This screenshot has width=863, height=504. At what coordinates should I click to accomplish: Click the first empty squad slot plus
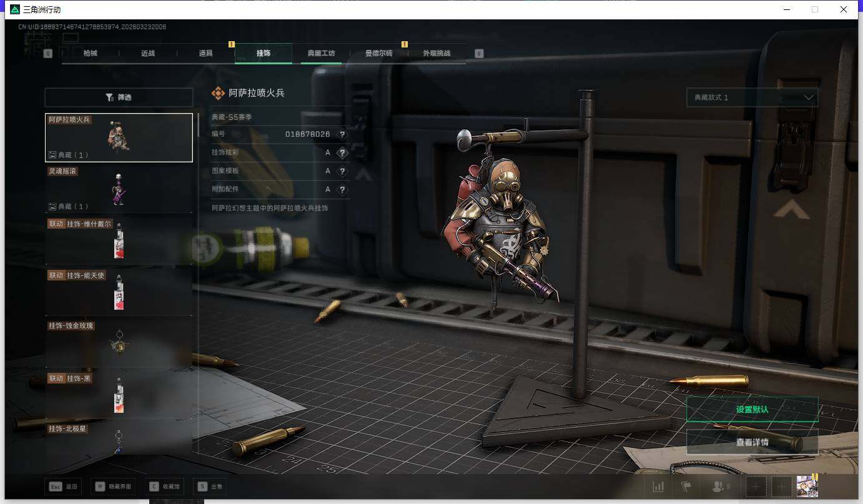point(756,487)
